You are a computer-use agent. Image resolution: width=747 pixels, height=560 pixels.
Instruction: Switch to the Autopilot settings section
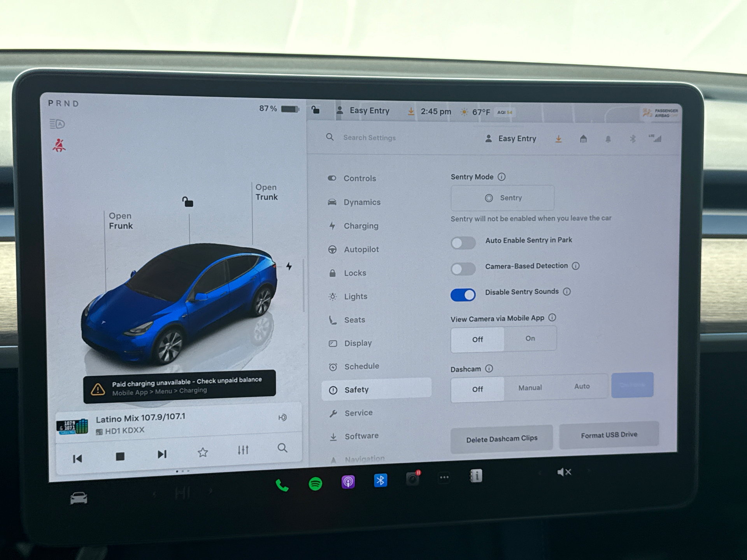click(361, 249)
